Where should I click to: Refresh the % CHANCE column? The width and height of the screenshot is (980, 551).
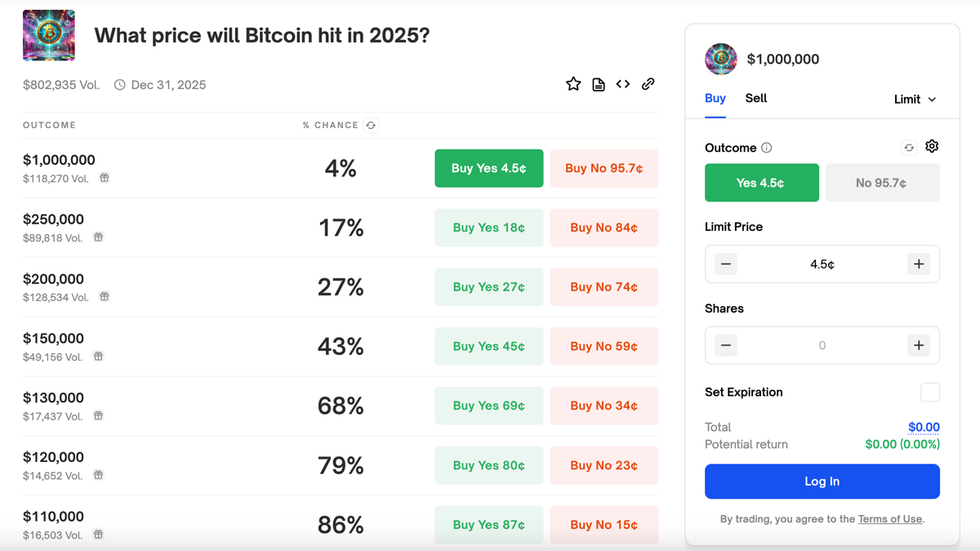(371, 125)
